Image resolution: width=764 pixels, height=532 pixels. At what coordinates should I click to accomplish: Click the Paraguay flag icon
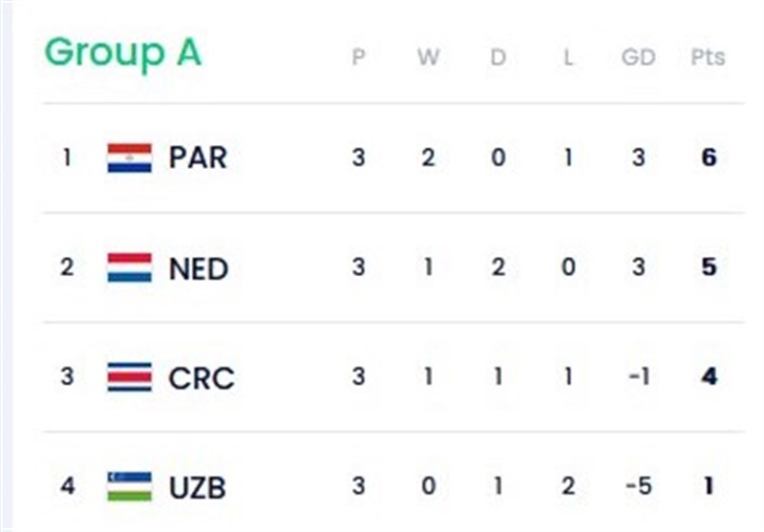tap(129, 158)
